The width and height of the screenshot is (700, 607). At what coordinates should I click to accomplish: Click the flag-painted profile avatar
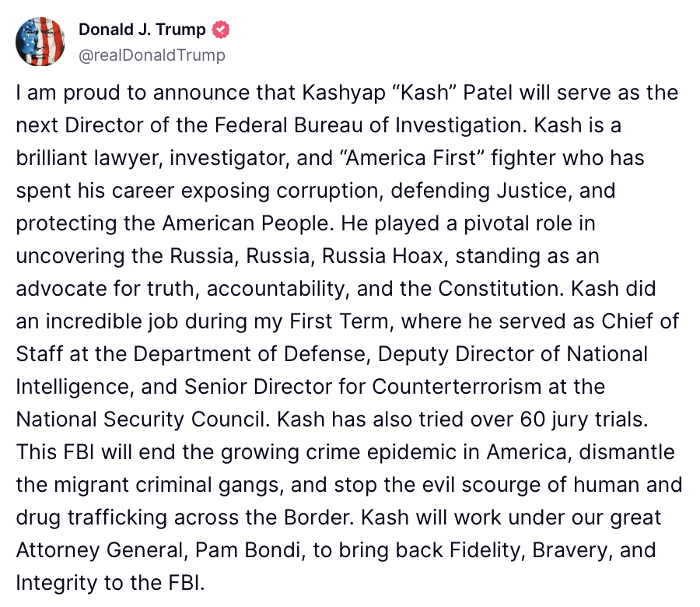(x=40, y=42)
